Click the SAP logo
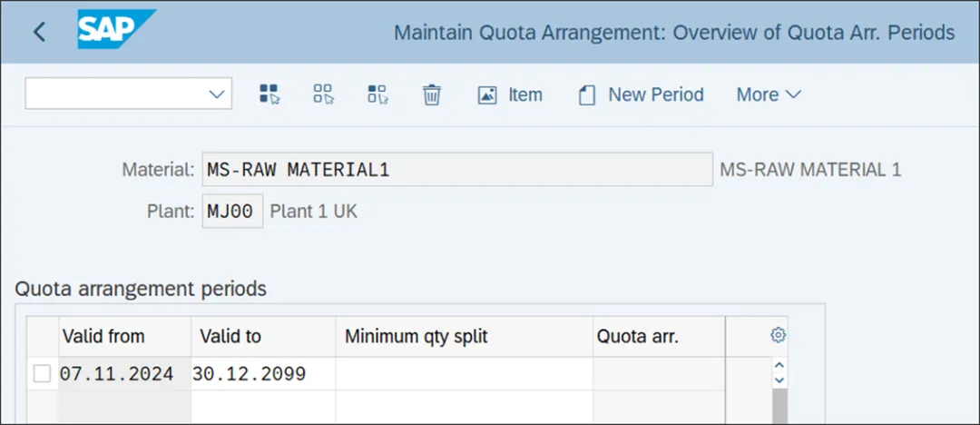Screen dimensions: 980x425 pyautogui.click(x=116, y=31)
